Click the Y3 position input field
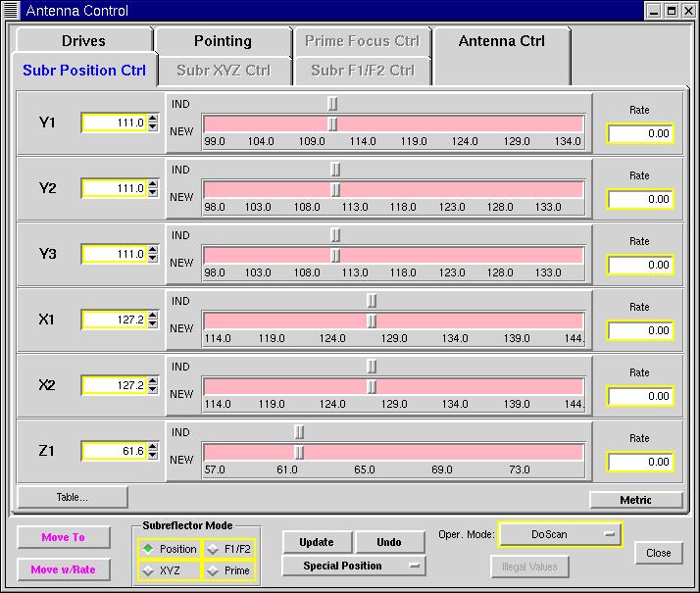This screenshot has height=593, width=700. 115,254
